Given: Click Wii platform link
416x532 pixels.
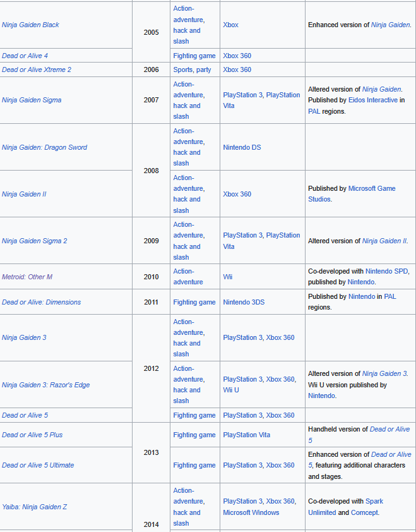Looking at the screenshot, I should (x=227, y=277).
